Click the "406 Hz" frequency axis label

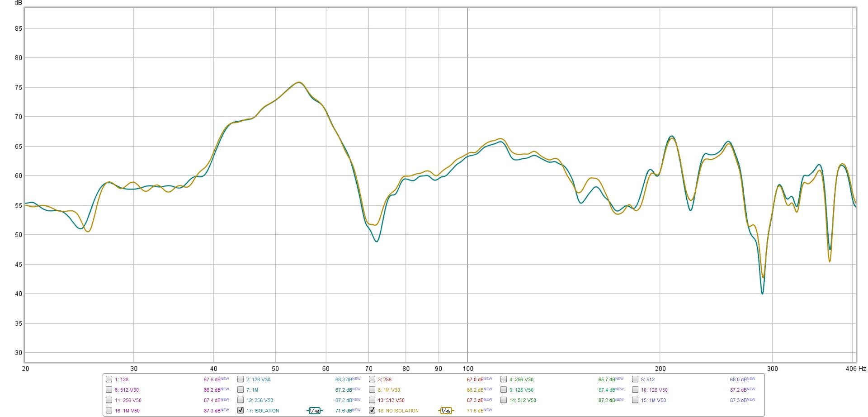pos(856,369)
